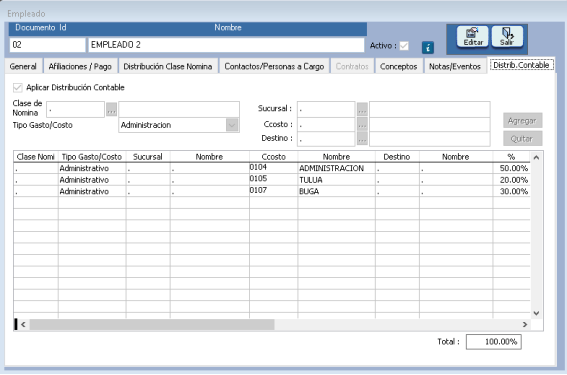The image size is (567, 375).
Task: Select the ADMINISTRACION name cell
Action: click(x=336, y=168)
